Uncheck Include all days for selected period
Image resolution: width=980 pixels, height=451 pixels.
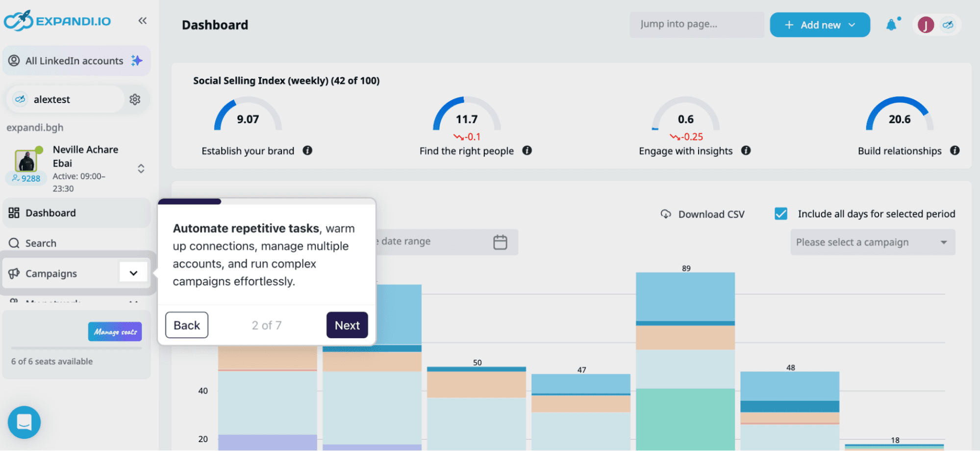pyautogui.click(x=781, y=214)
